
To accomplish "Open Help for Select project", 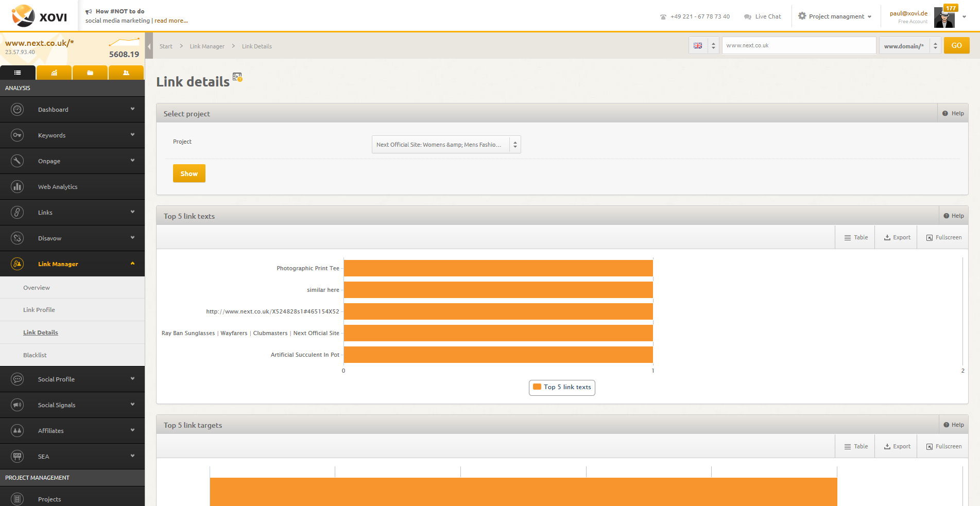I will tap(953, 113).
